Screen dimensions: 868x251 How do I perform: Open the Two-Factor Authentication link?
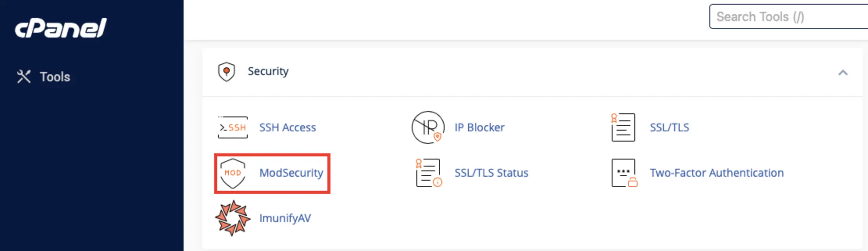(716, 173)
